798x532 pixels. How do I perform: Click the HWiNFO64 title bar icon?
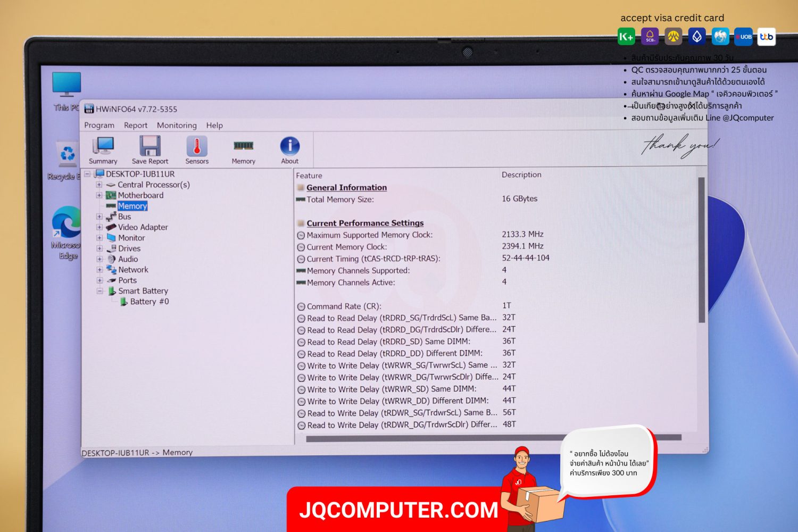click(x=89, y=109)
